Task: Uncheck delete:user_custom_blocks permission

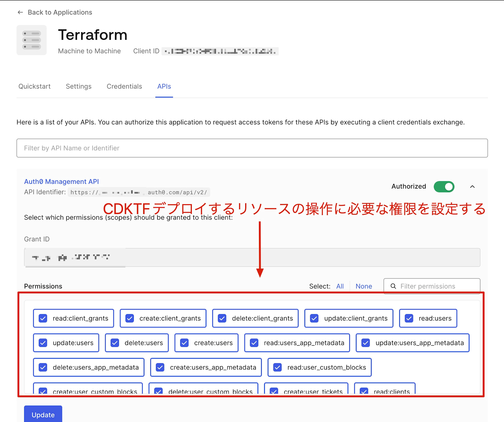Action: (x=159, y=391)
